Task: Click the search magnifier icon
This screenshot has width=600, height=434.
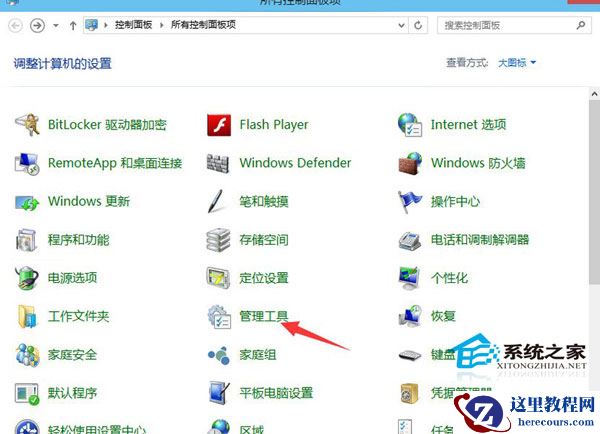Action: pyautogui.click(x=580, y=25)
